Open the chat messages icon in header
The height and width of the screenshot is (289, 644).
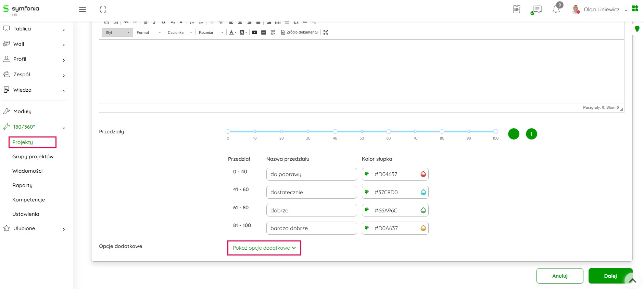pyautogui.click(x=537, y=10)
